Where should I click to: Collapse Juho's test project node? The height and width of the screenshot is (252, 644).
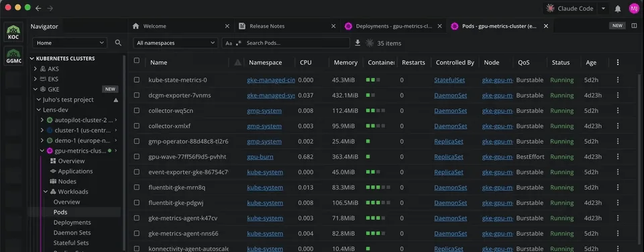39,99
